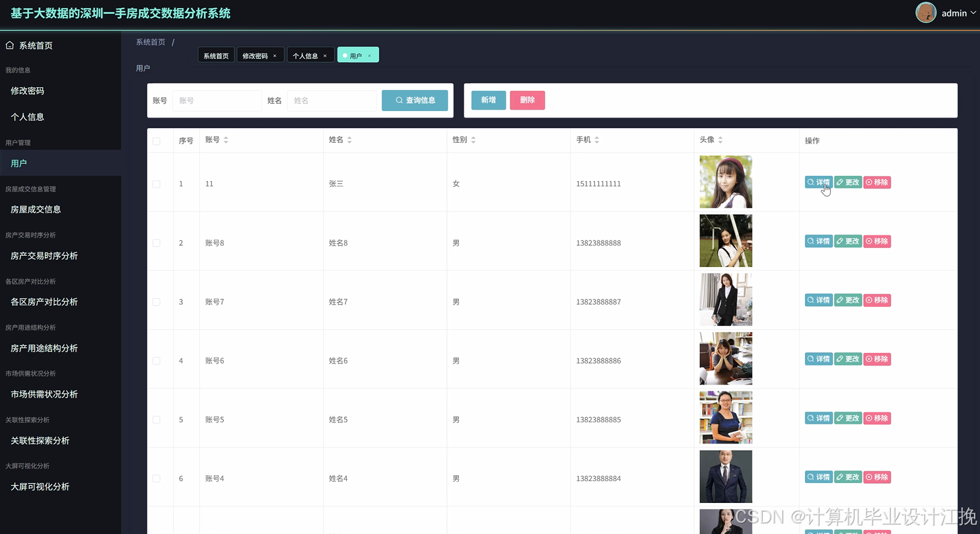Toggle the select-all header checkbox
Image resolution: width=980 pixels, height=534 pixels.
157,141
